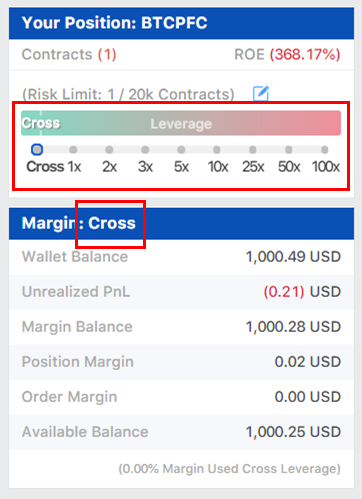Set leverage to 2x on slider
The width and height of the screenshot is (362, 499).
[x=109, y=150]
